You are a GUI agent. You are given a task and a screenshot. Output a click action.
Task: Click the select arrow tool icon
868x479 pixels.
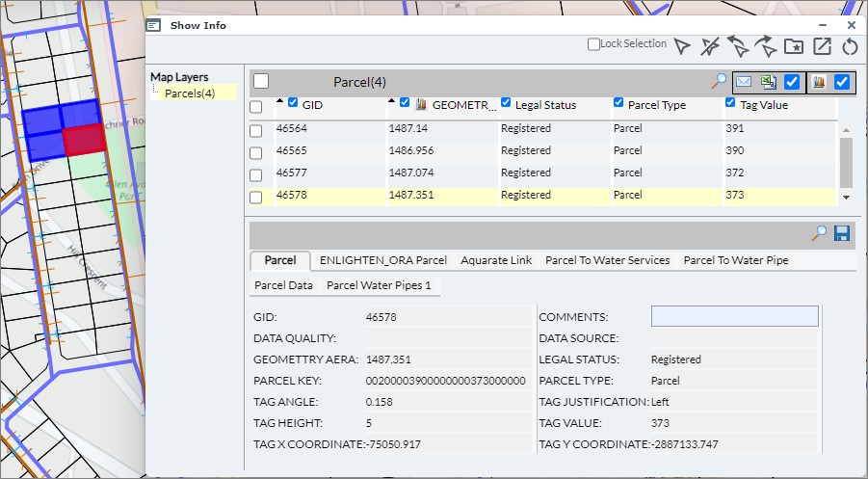(683, 45)
